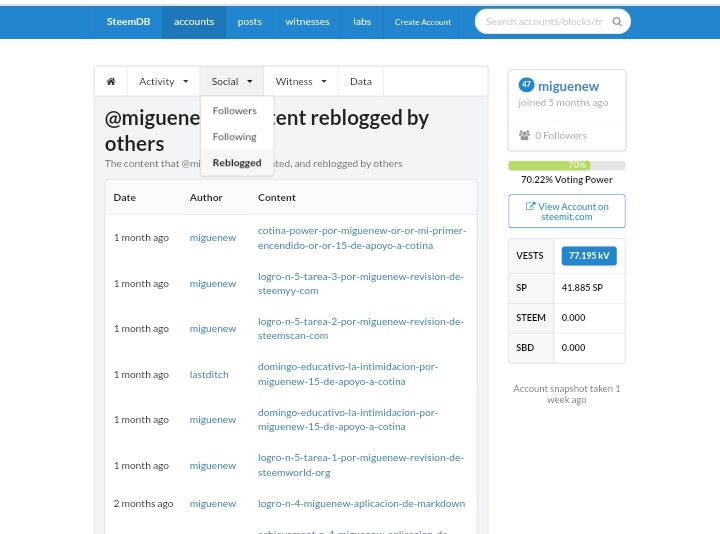Image resolution: width=720 pixels, height=534 pixels.
Task: Go to posts in top navigation
Action: tap(249, 22)
